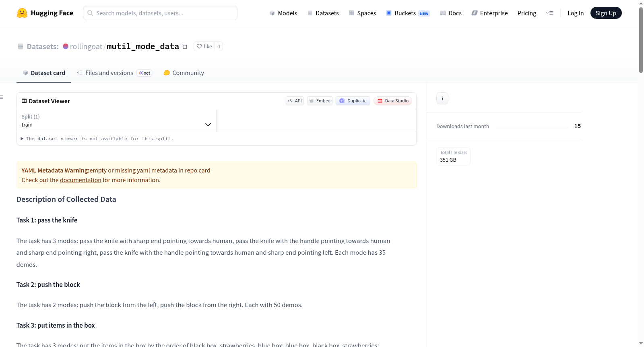Click the Embed button
This screenshot has width=644, height=347.
[320, 101]
